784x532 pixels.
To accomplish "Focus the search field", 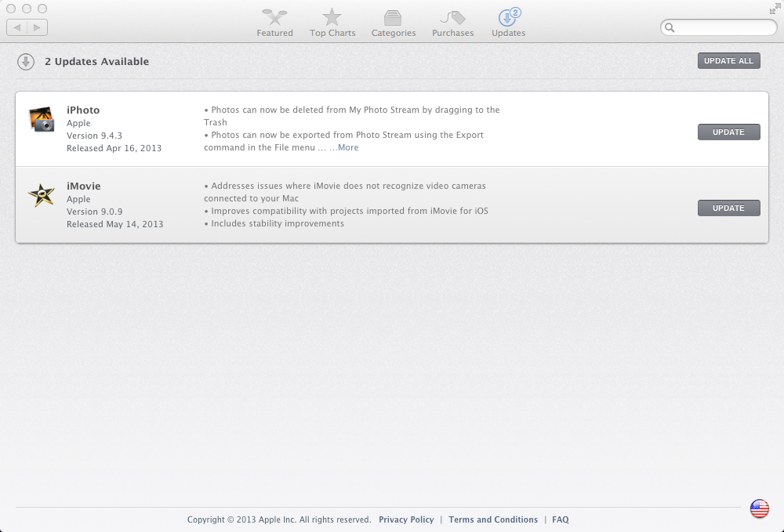I will pyautogui.click(x=719, y=27).
